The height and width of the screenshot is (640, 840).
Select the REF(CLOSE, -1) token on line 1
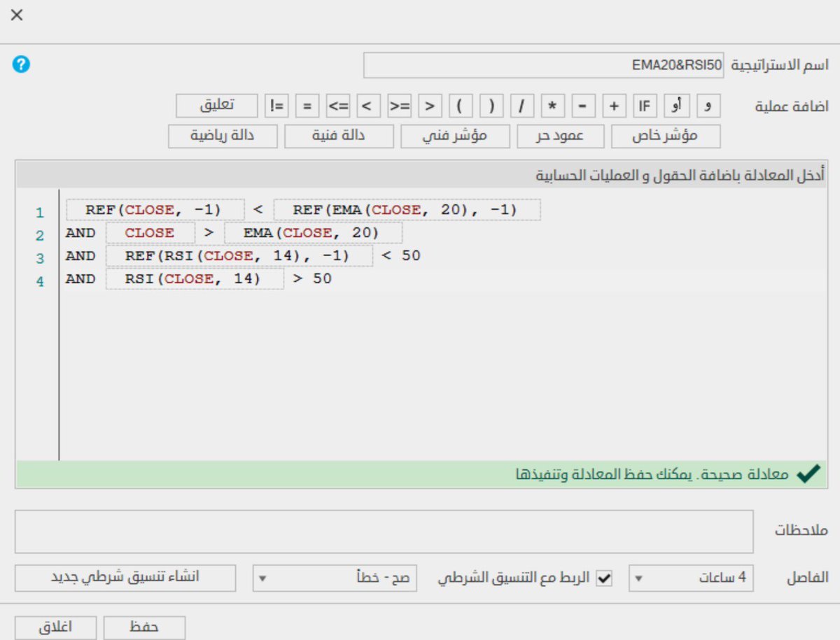point(155,210)
